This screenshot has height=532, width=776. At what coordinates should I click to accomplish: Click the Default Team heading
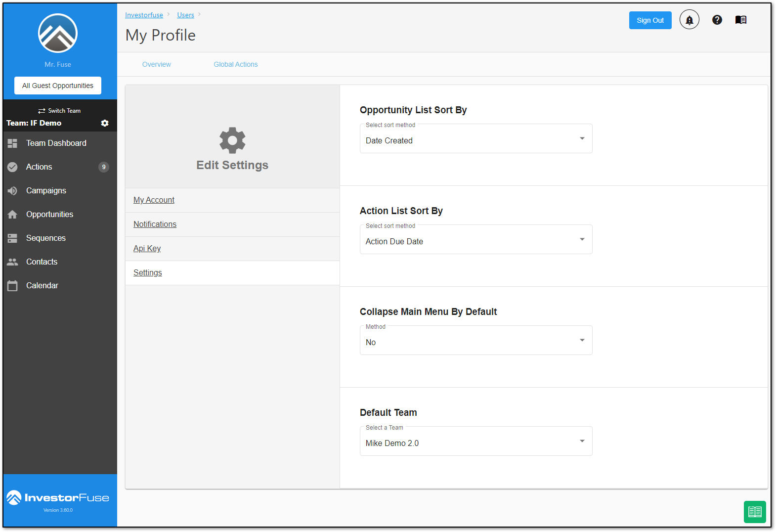[x=388, y=412]
